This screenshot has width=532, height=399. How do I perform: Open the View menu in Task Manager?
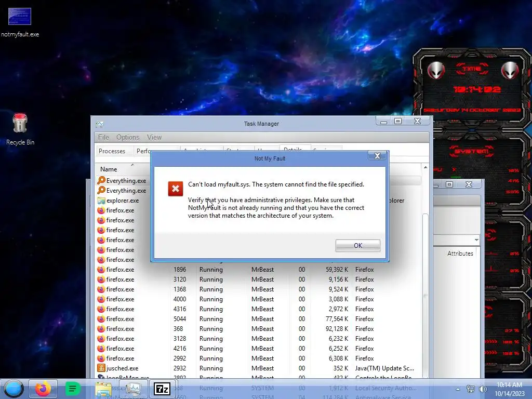tap(154, 137)
